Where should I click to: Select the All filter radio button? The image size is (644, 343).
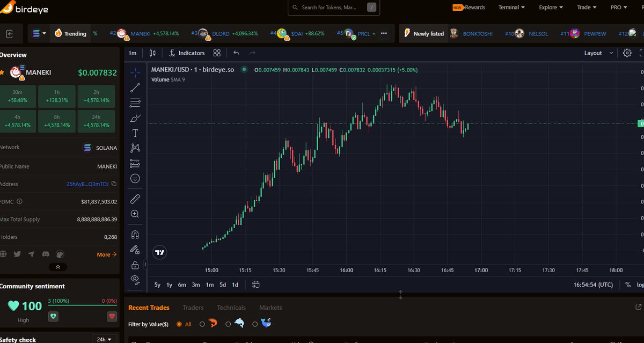179,324
